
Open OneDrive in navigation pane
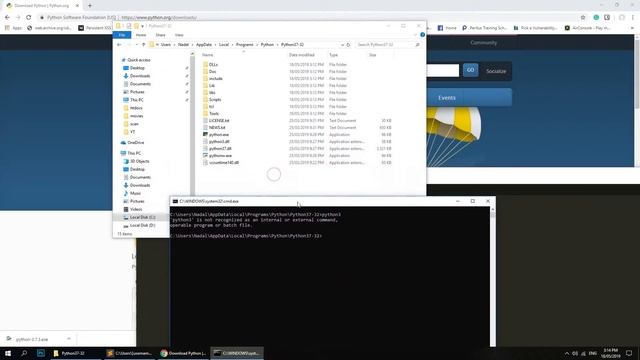(136, 142)
